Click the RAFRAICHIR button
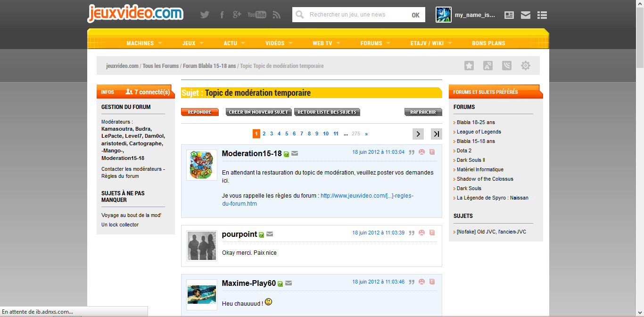 pos(423,112)
